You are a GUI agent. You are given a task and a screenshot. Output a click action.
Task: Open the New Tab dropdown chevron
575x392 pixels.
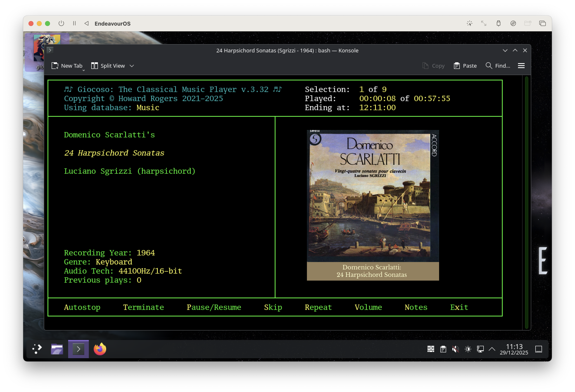(x=84, y=70)
